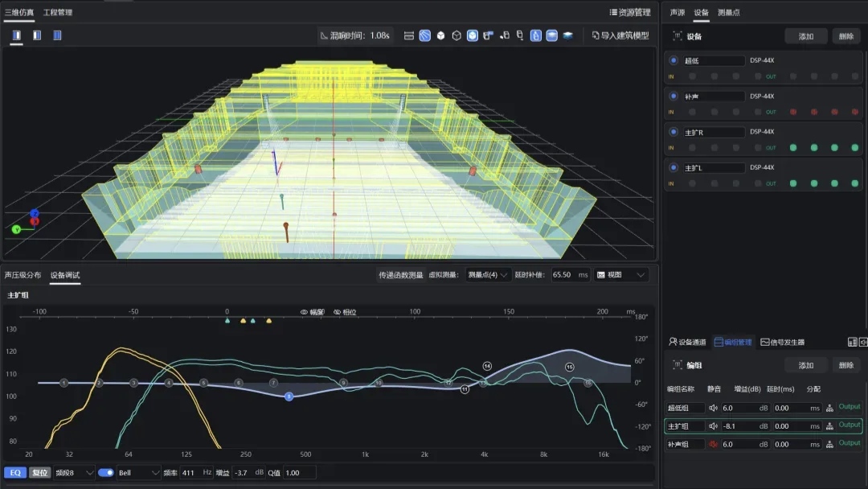Click the 复位 reset button
Viewport: 868px width, 489px height.
coord(39,472)
